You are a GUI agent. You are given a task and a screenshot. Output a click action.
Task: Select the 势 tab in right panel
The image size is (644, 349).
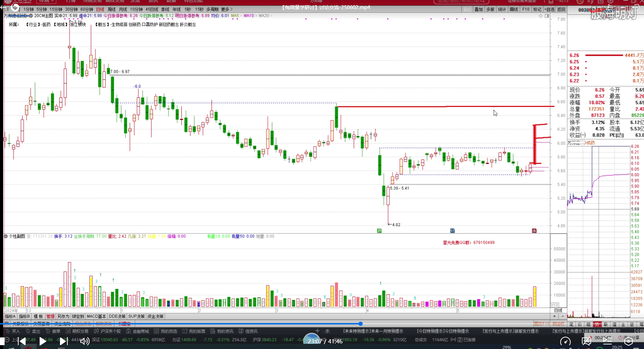point(597,324)
